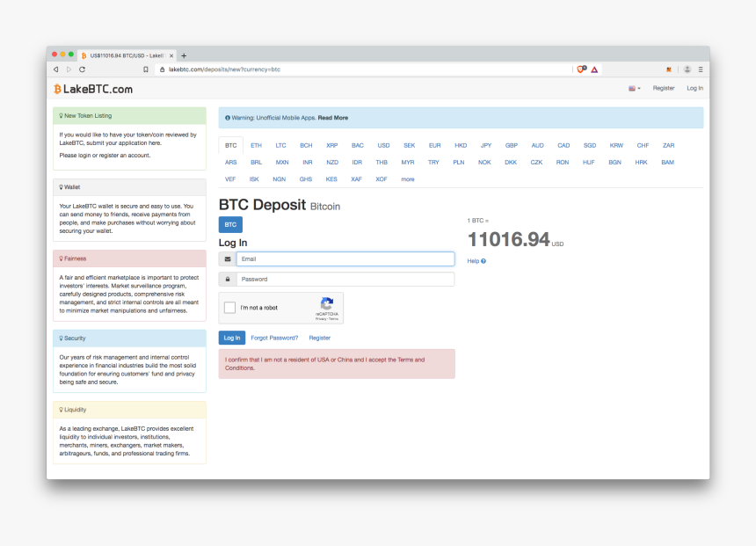Open the browser profile avatar icon

[687, 69]
